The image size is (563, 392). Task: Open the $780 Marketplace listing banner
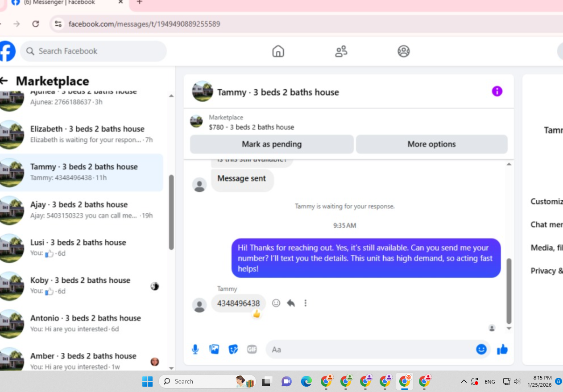click(348, 122)
